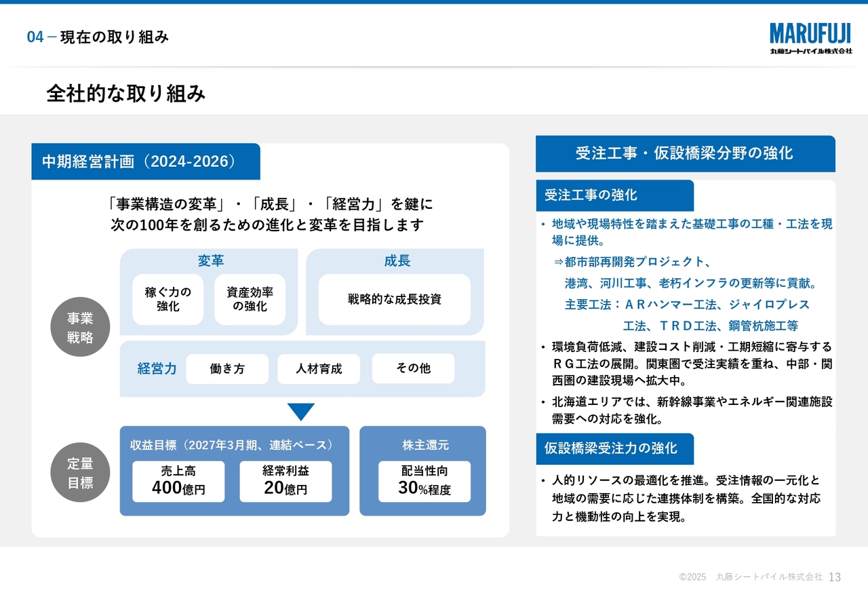Select the gray 事業戦略 circle
The width and height of the screenshot is (868, 601).
tap(80, 328)
